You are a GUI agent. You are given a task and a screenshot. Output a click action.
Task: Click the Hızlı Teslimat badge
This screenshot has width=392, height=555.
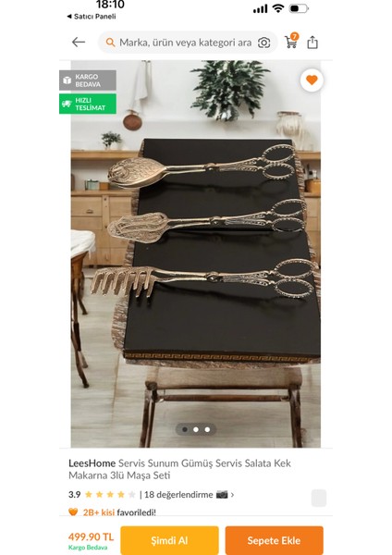[x=88, y=104]
